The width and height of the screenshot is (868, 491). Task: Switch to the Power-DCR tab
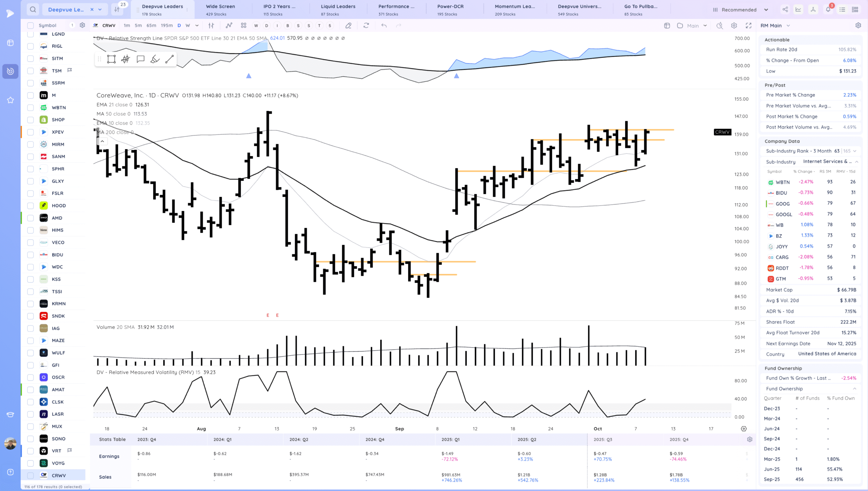click(x=450, y=9)
